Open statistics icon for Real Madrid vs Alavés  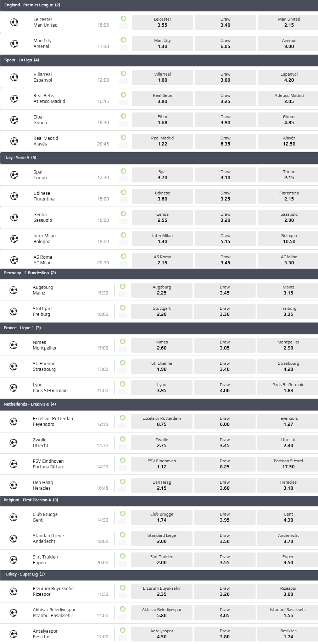[123, 137]
